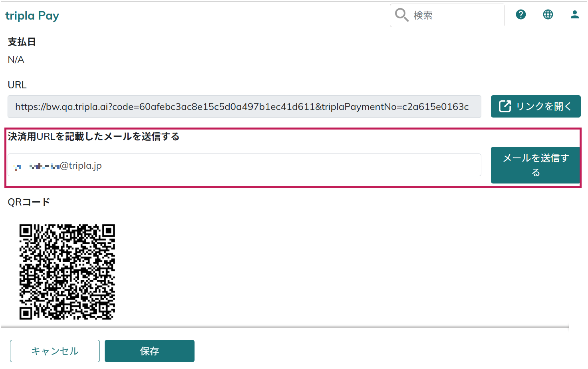Image resolution: width=588 pixels, height=369 pixels.
Task: Select the QRコード label
Action: [x=29, y=202]
